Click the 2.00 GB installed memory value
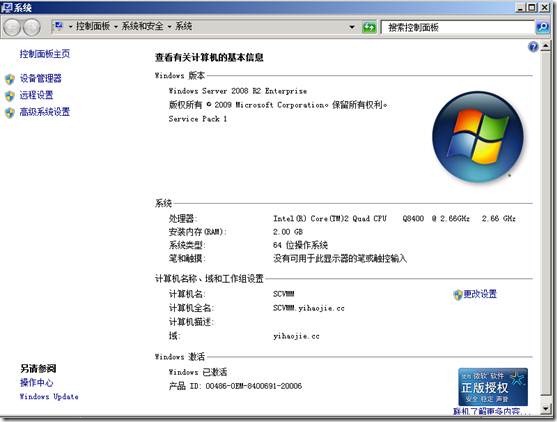This screenshot has height=422, width=557. click(288, 232)
